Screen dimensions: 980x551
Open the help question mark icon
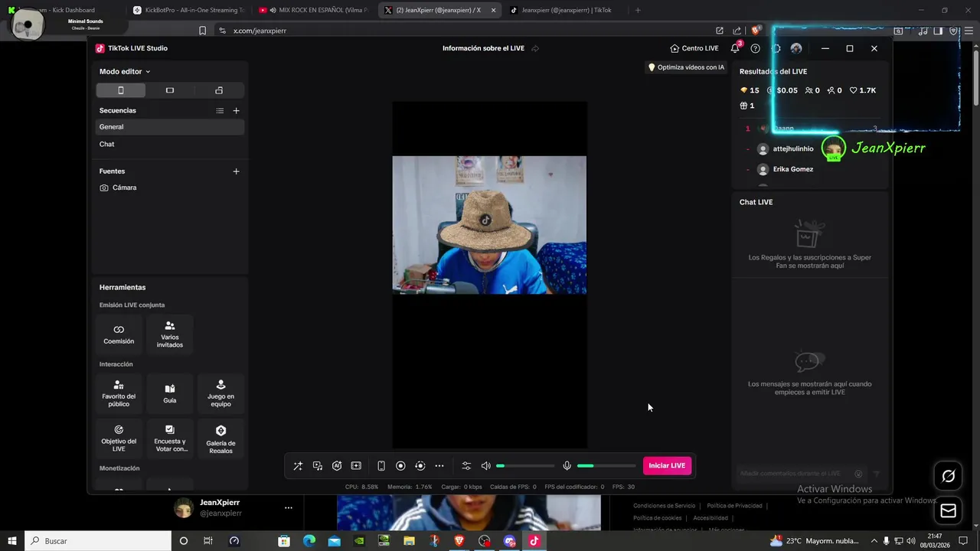coord(756,48)
